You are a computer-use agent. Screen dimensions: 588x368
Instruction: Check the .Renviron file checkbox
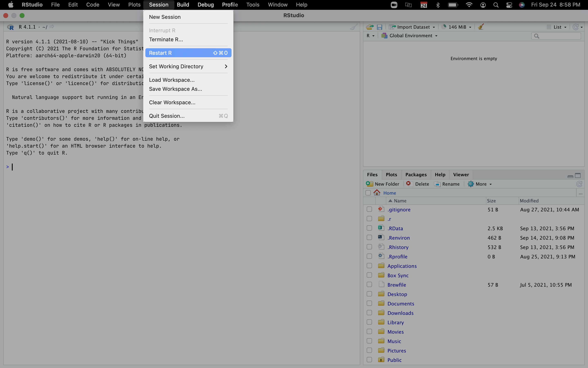pyautogui.click(x=369, y=238)
